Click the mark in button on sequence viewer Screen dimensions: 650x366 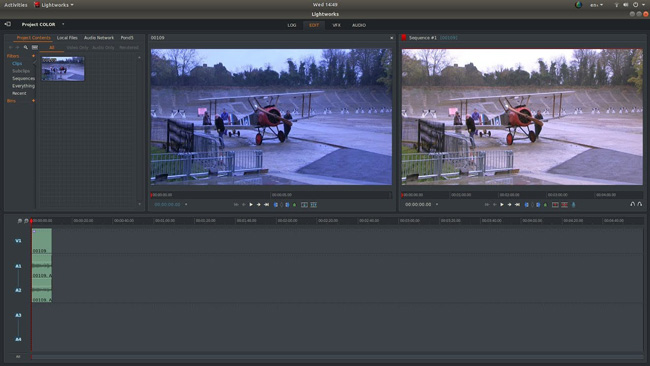pos(526,205)
